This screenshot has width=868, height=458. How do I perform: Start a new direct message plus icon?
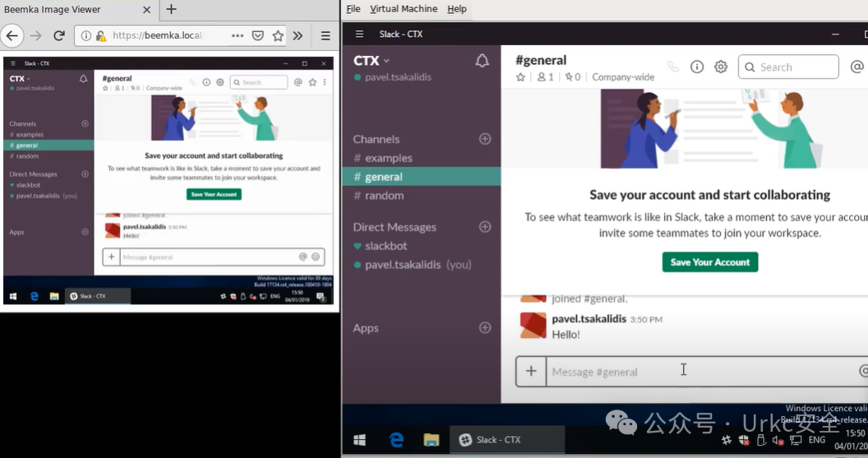point(485,227)
